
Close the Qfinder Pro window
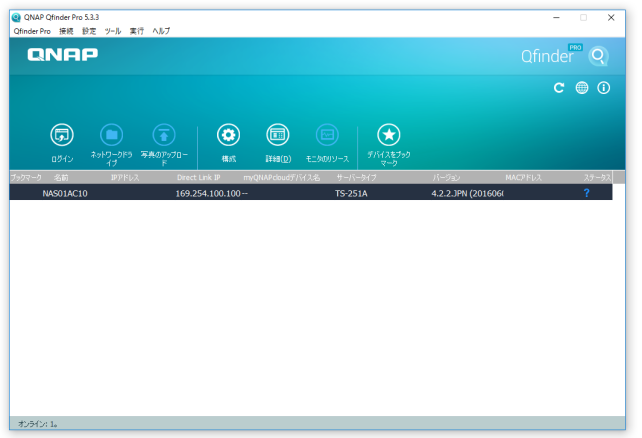611,18
